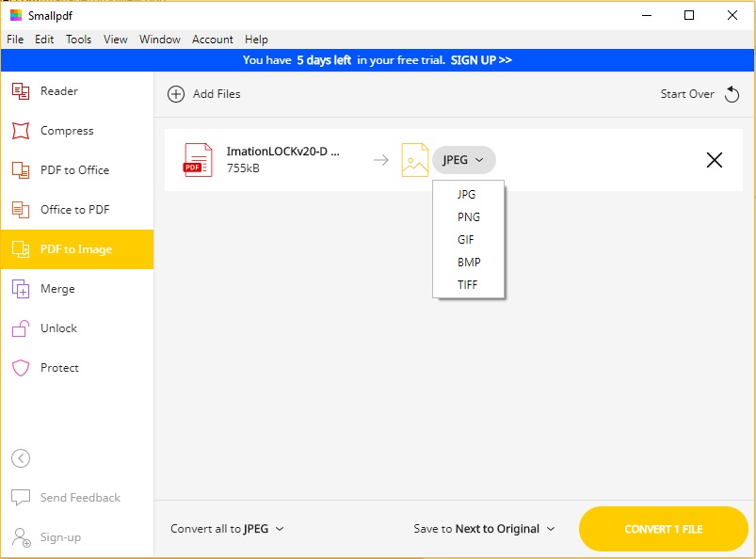
Task: Click the 755kB file size text
Action: coord(243,168)
